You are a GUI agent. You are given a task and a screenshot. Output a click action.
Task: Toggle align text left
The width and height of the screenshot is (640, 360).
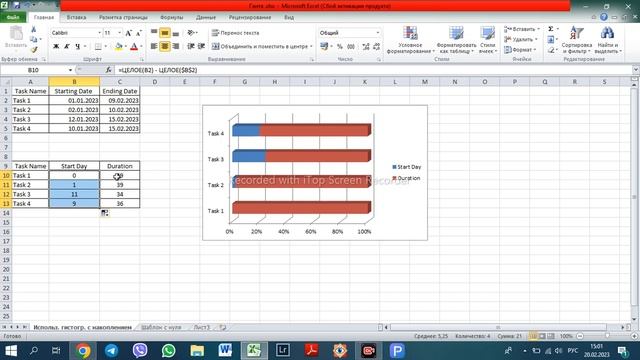(154, 47)
